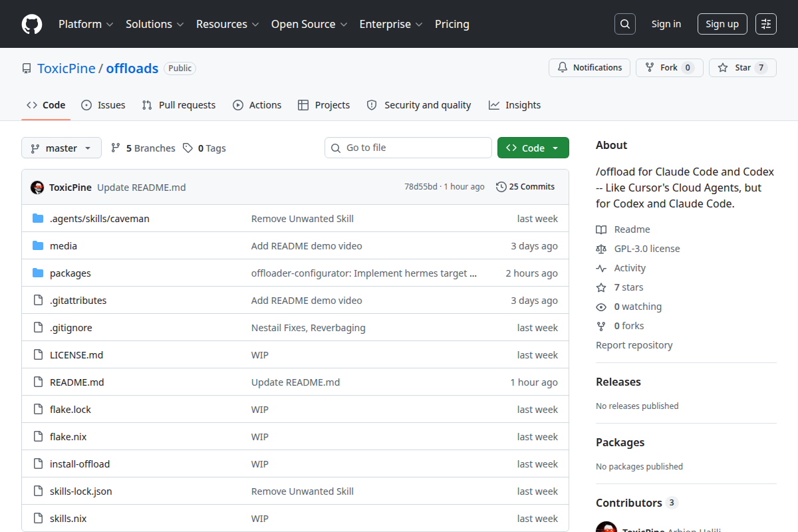Click the install-offload file icon

point(38,464)
